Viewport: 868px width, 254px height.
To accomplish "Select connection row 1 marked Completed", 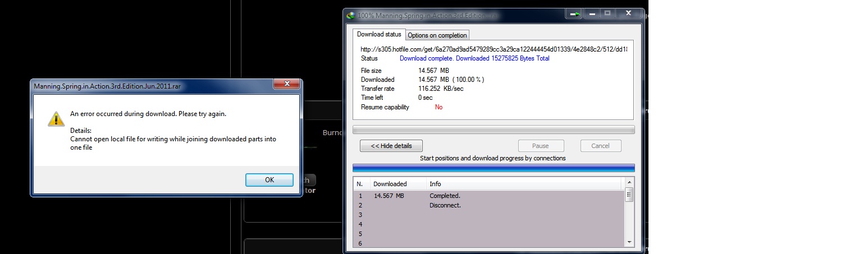I will tap(489, 196).
